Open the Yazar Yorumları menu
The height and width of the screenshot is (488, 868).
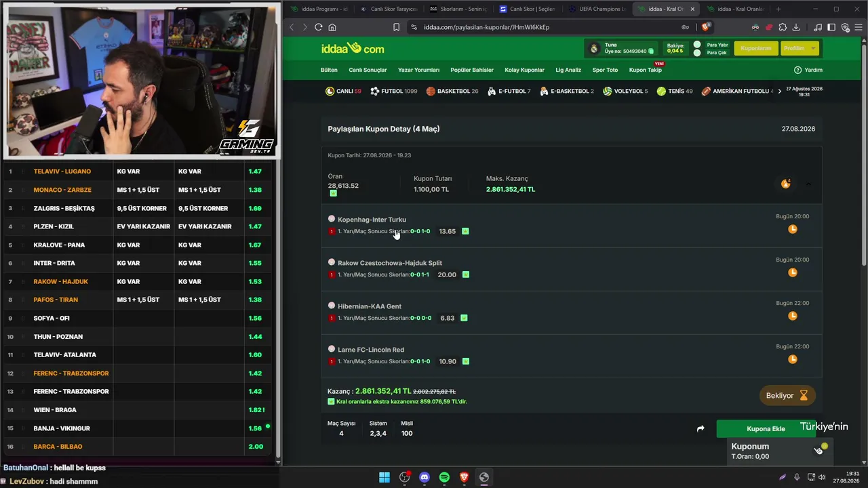point(418,70)
